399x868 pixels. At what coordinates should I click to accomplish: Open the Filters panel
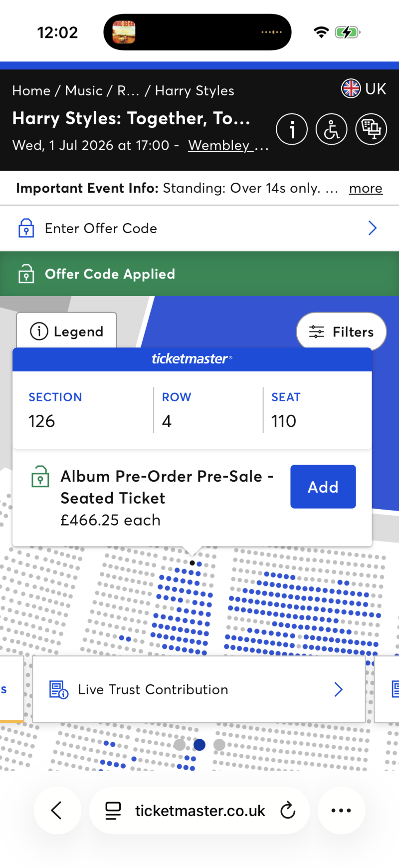(341, 331)
